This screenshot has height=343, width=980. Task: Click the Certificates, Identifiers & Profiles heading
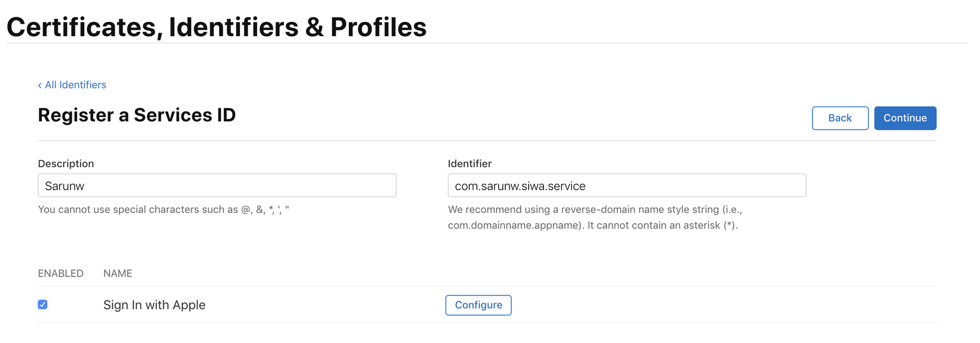pos(216,27)
